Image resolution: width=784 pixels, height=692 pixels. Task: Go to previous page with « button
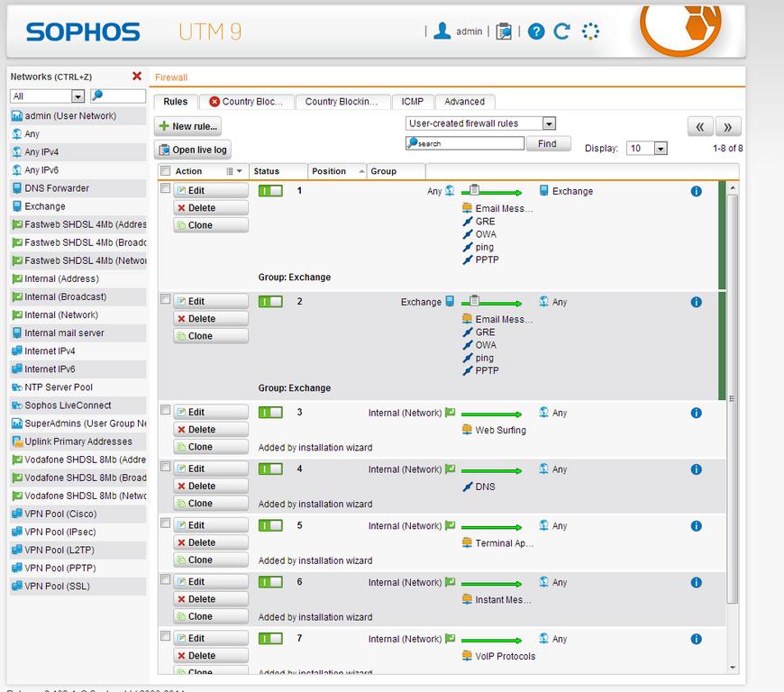[700, 126]
